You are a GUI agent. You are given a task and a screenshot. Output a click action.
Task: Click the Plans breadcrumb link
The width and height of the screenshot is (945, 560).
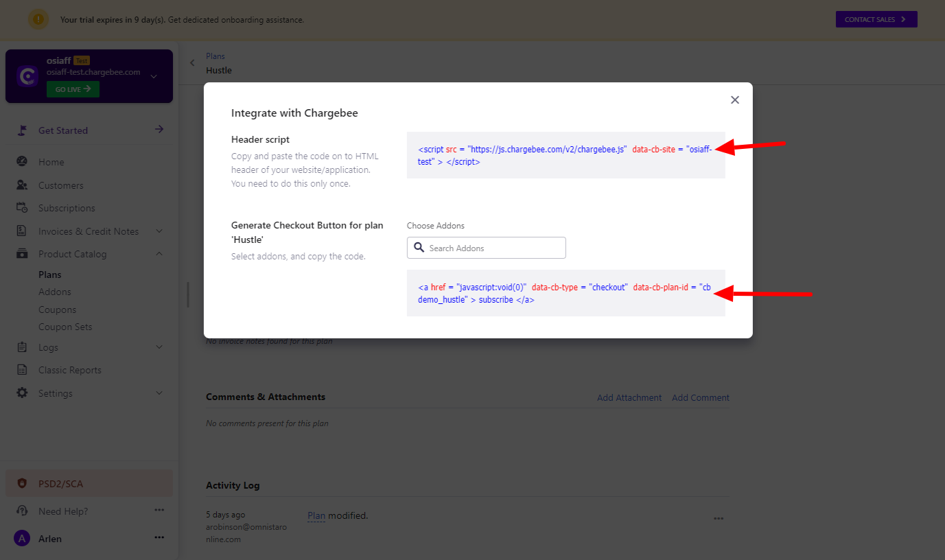click(x=215, y=56)
